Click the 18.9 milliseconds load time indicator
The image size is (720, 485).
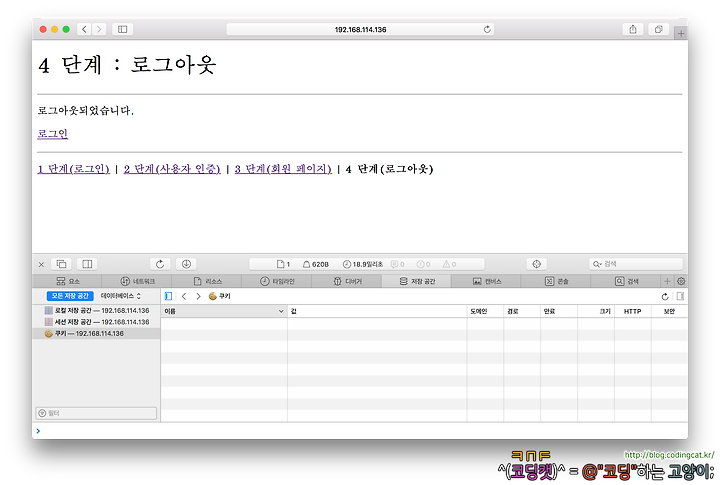coord(363,264)
